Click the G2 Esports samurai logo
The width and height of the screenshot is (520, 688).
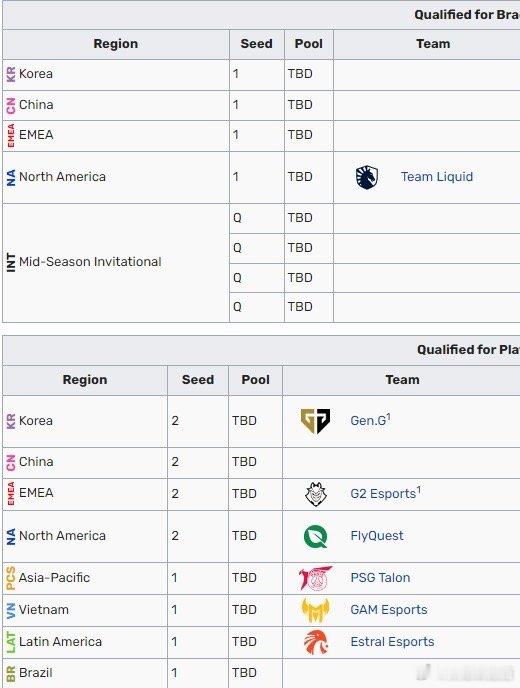point(316,494)
